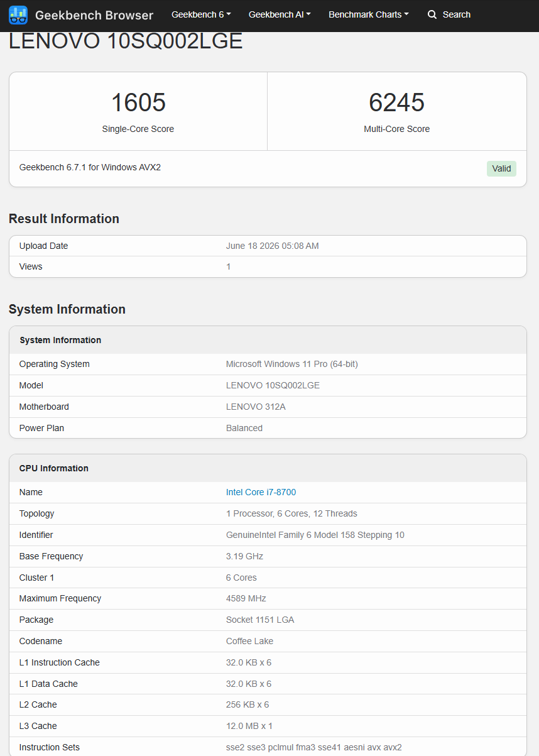This screenshot has height=756, width=539.
Task: Select codename Coffee Lake
Action: click(x=249, y=641)
